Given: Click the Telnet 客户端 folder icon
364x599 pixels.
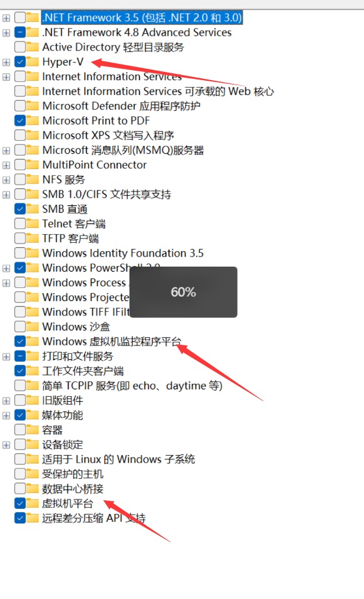Looking at the screenshot, I should point(33,223).
